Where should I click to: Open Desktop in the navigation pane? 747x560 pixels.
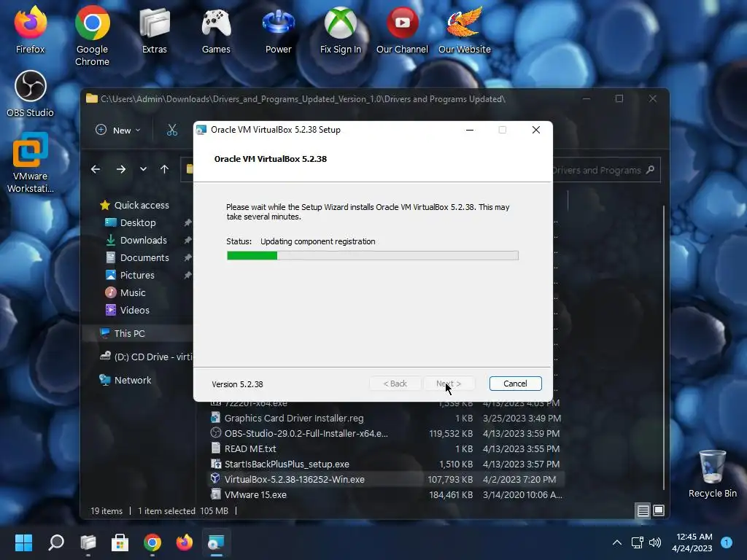tap(138, 223)
